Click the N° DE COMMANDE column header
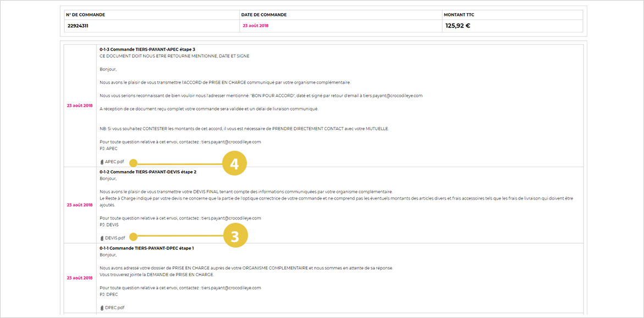The image size is (644, 318). coord(85,14)
